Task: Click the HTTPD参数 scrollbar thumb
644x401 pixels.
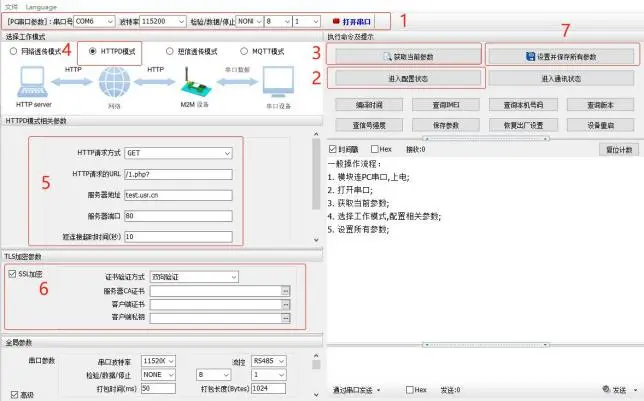Action: [316, 174]
